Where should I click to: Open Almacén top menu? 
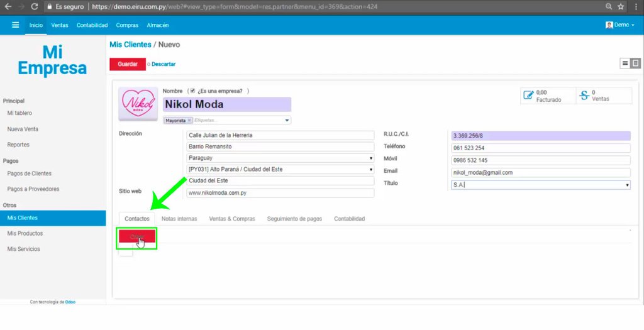click(158, 25)
